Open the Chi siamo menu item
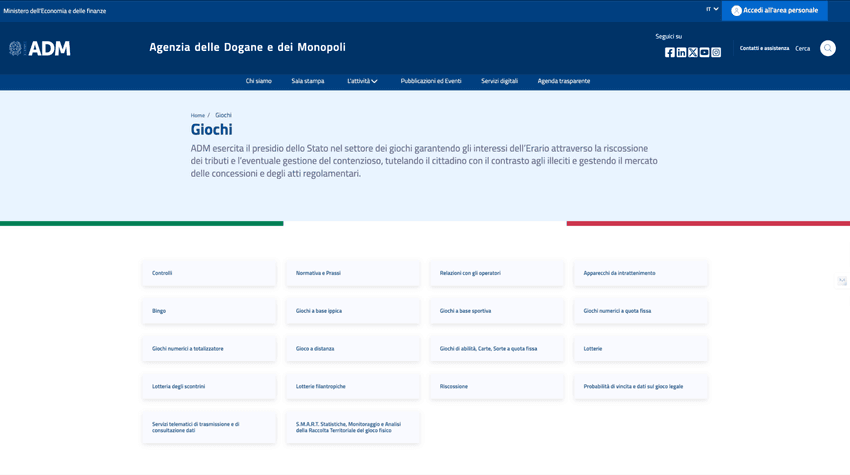 (258, 81)
